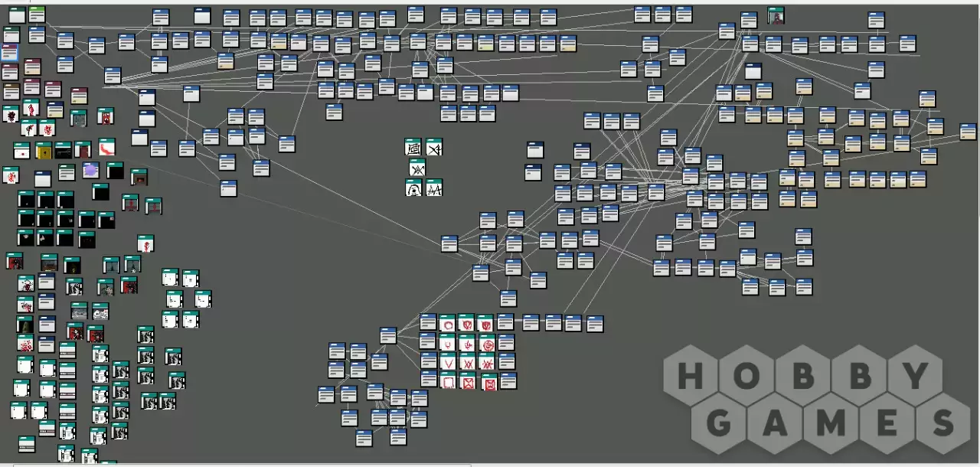Select the rightmost node at the graph edge
Viewport: 980px width, 467px height.
969,131
